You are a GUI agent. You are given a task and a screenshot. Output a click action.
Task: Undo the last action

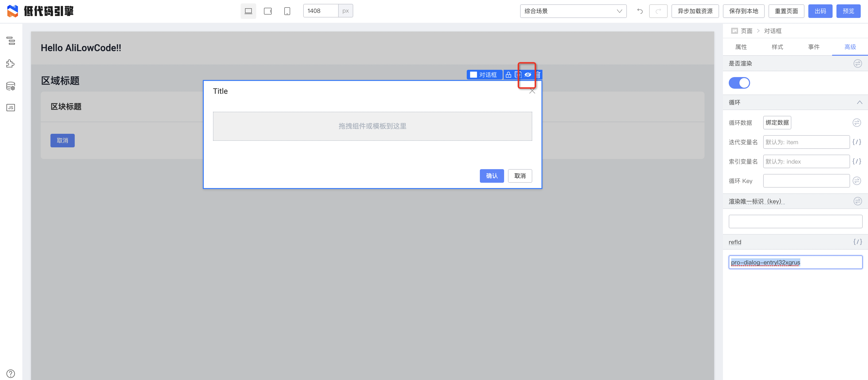[x=639, y=11]
